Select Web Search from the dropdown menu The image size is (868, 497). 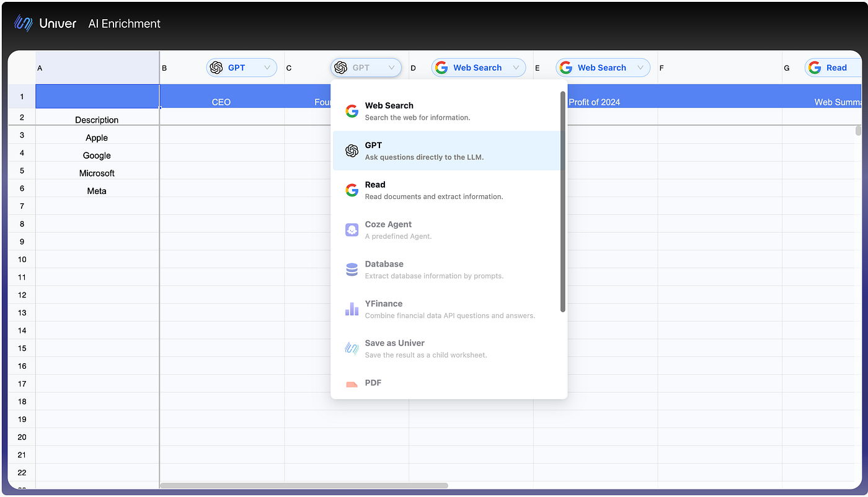pyautogui.click(x=446, y=112)
